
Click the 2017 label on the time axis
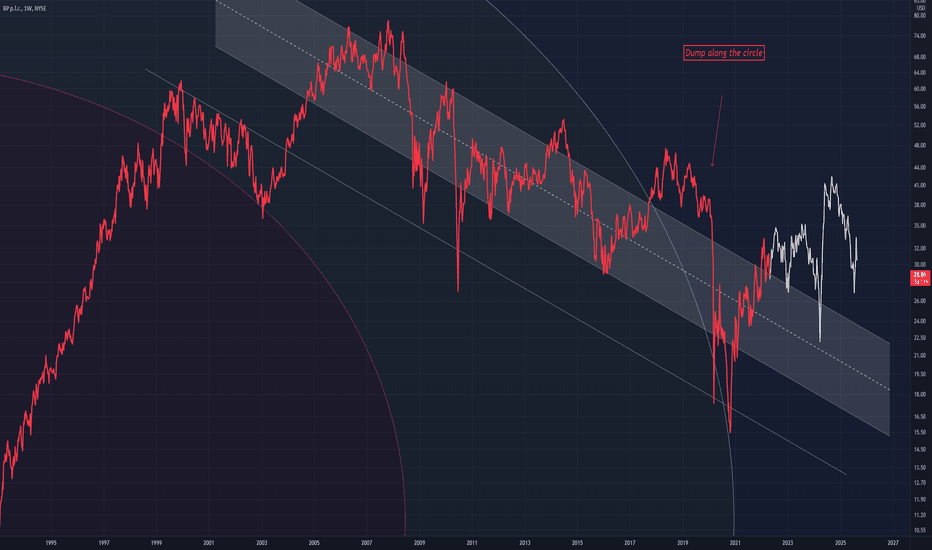630,543
